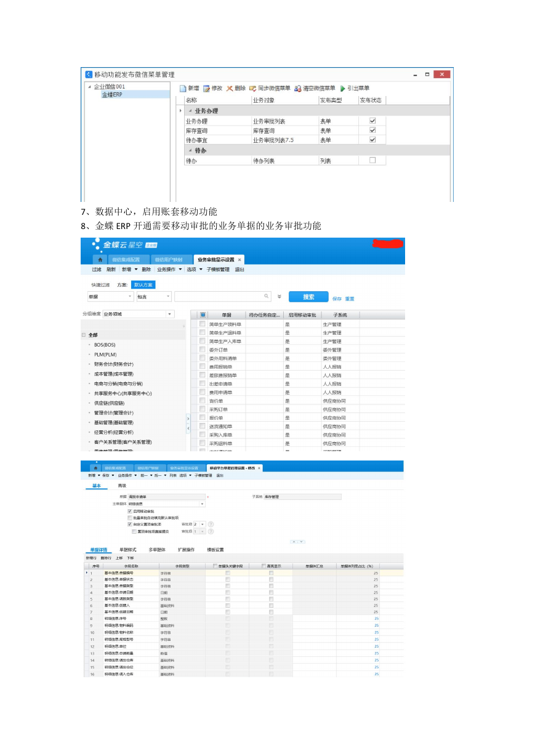Click the 重置 link next to search

(350, 299)
